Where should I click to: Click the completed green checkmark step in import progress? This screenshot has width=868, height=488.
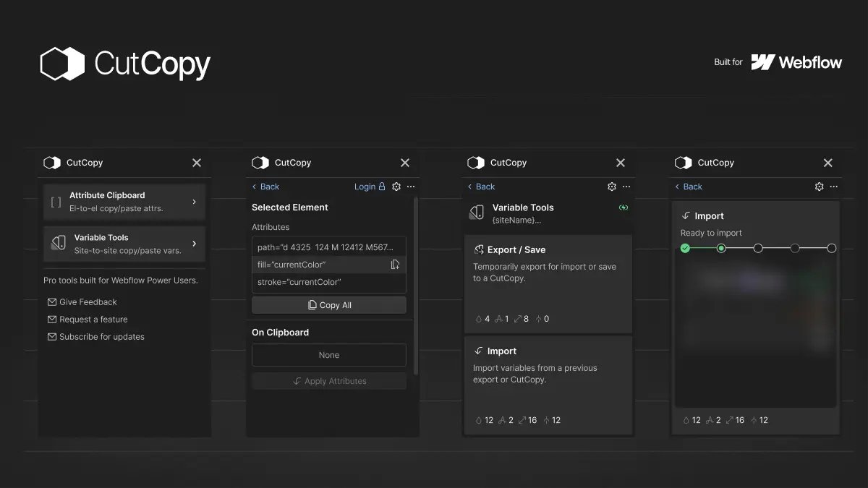tap(685, 248)
